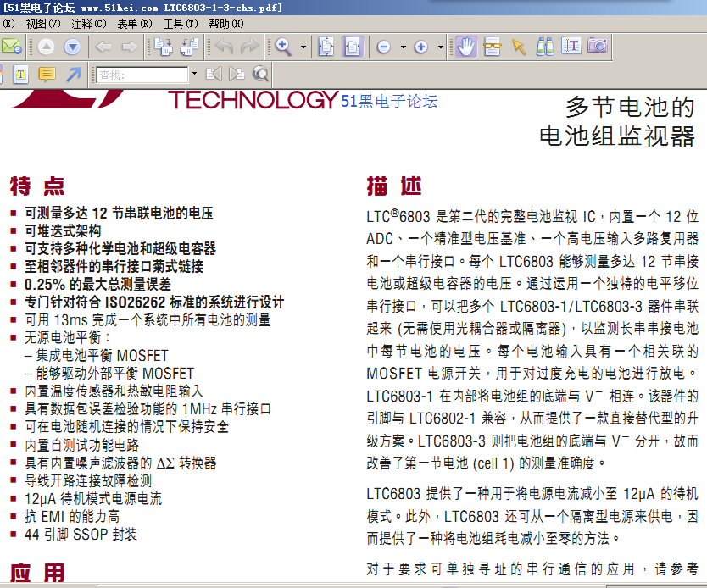Click the zoom in plus button
The width and height of the screenshot is (707, 588).
tap(421, 47)
